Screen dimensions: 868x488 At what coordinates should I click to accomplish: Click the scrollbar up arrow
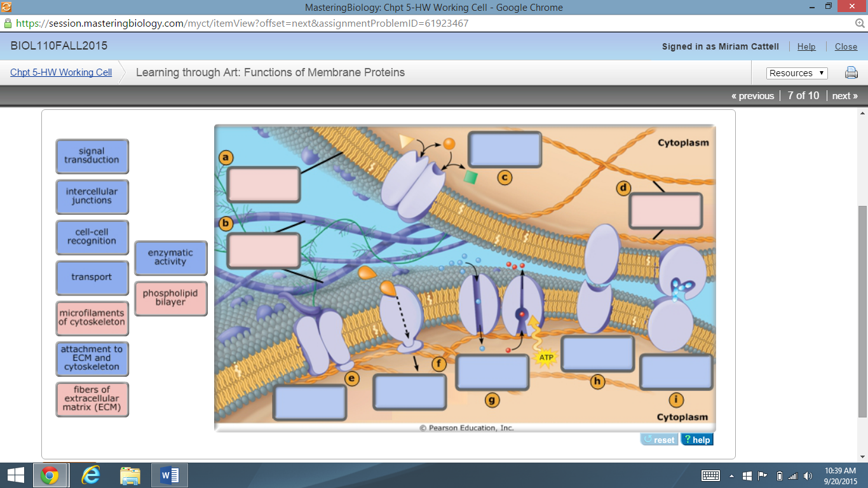862,112
